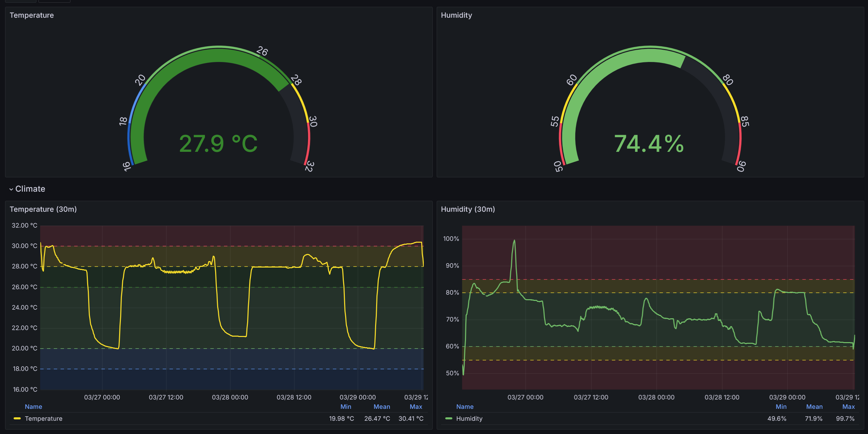Image resolution: width=868 pixels, height=434 pixels.
Task: Sort Temperature legend by Mean column
Action: coord(382,407)
